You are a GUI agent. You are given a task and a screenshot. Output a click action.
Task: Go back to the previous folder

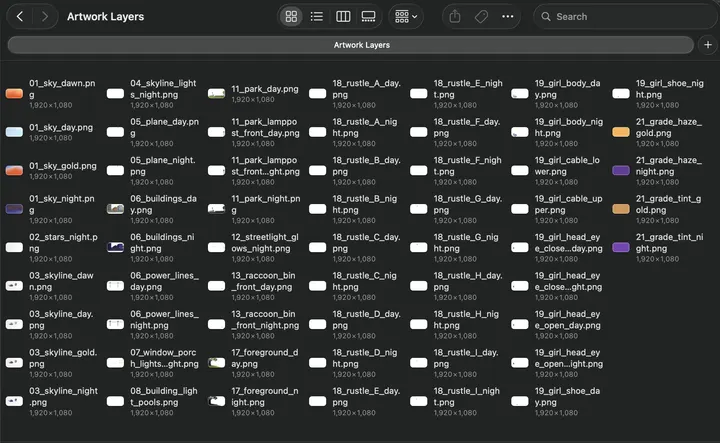click(20, 17)
